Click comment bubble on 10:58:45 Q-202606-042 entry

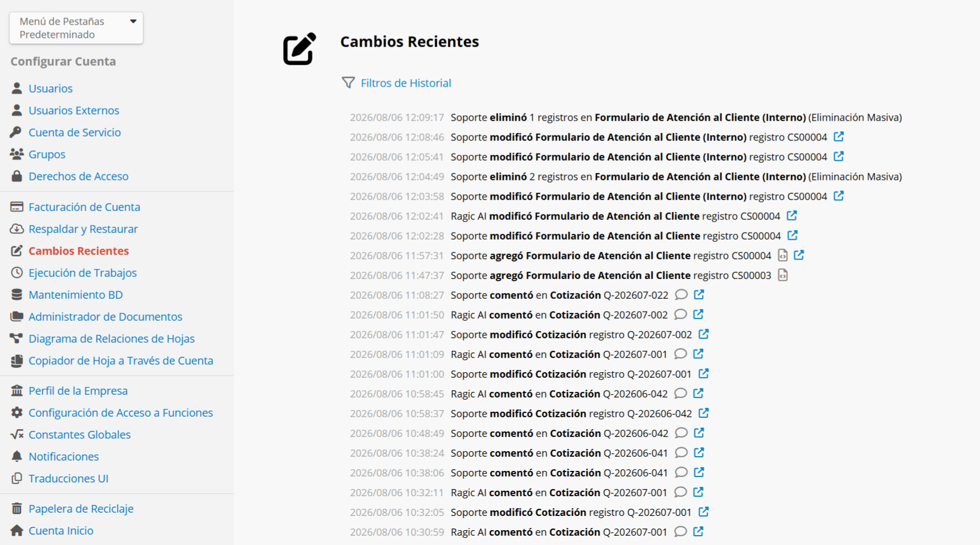pos(680,393)
